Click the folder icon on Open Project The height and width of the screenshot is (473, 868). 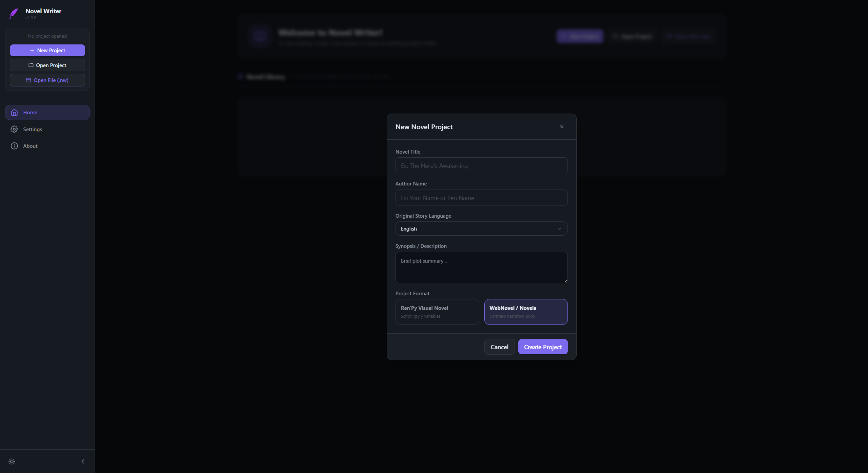pyautogui.click(x=31, y=65)
